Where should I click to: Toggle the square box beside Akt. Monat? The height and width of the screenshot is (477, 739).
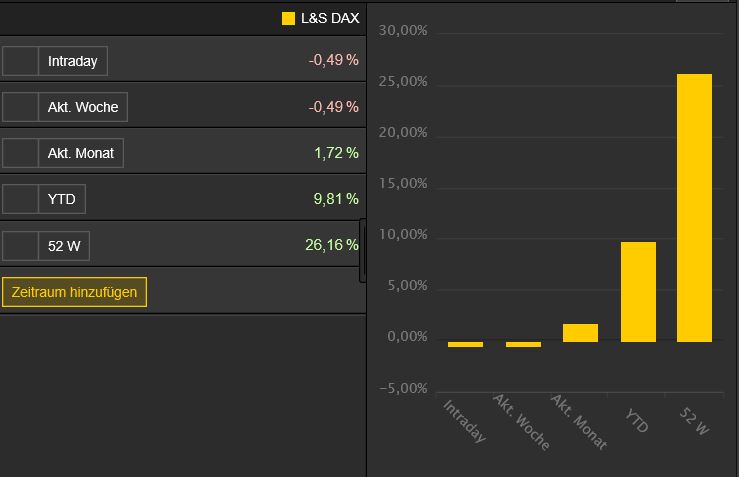click(20, 153)
